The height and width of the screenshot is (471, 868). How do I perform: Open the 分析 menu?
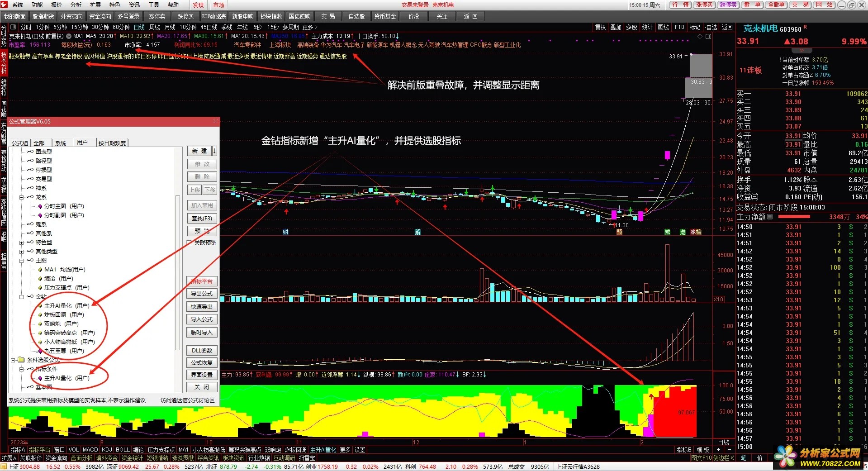(x=76, y=5)
